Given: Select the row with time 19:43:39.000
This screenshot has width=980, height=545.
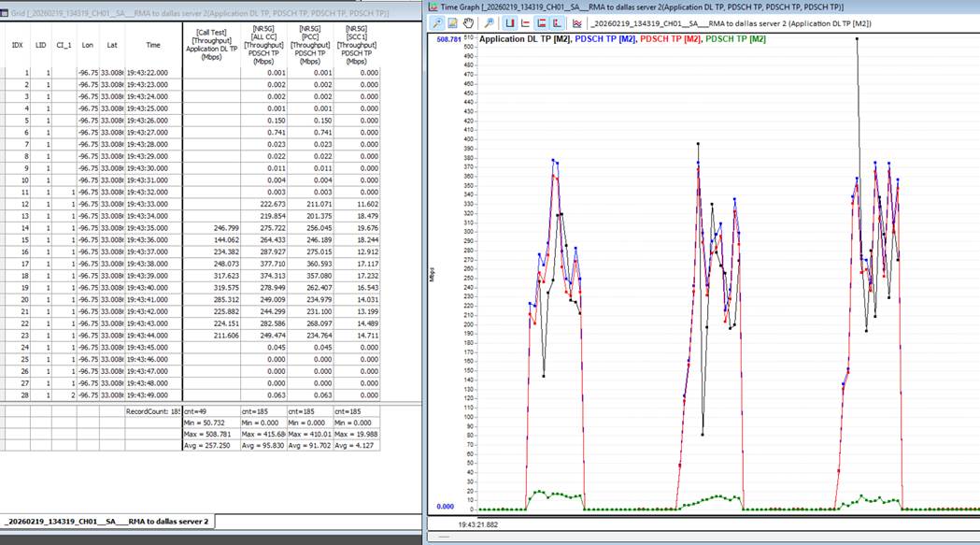Looking at the screenshot, I should pyautogui.click(x=147, y=277).
